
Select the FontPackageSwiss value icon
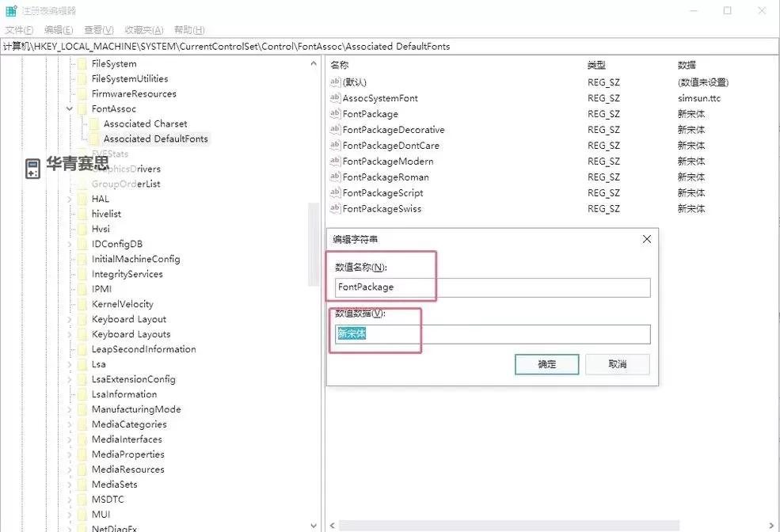(x=334, y=209)
